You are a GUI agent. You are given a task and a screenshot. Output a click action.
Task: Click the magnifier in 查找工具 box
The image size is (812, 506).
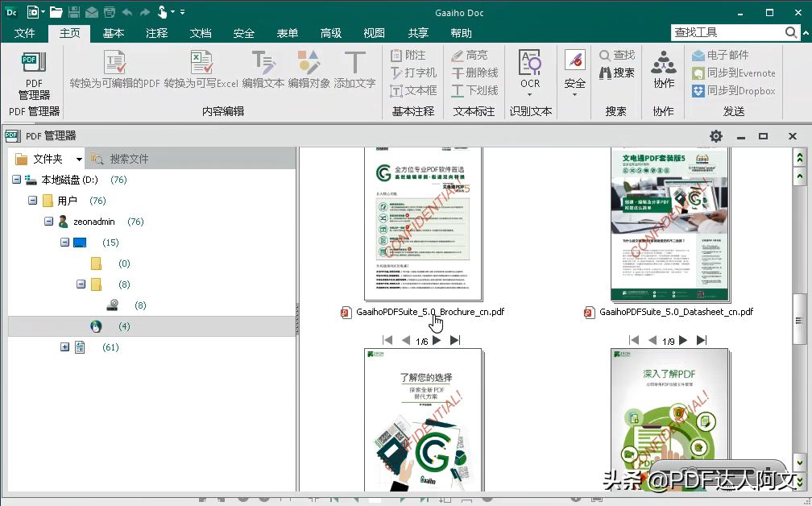[x=791, y=32]
